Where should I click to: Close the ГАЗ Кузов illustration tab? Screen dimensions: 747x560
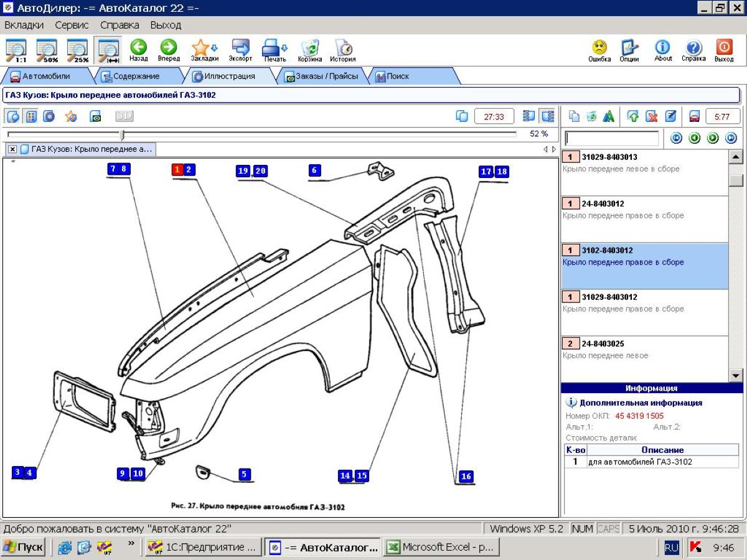(12, 149)
